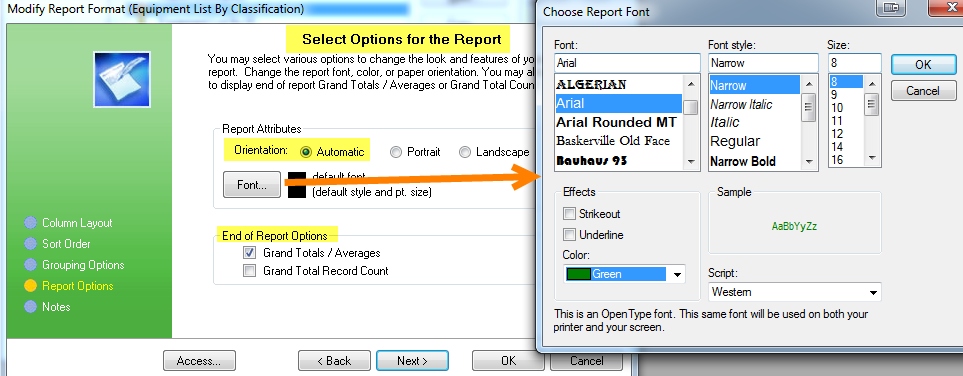
Task: Choose Portrait orientation
Action: 396,152
